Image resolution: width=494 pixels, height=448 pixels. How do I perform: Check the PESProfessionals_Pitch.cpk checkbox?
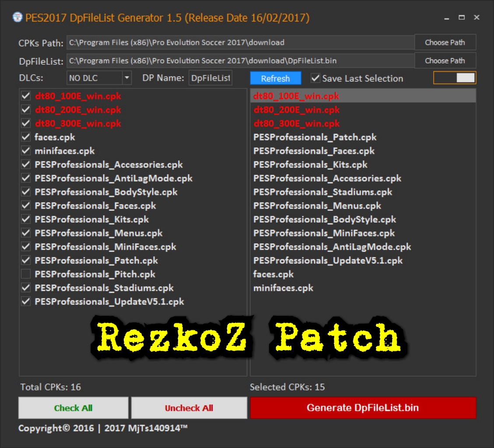(x=26, y=274)
